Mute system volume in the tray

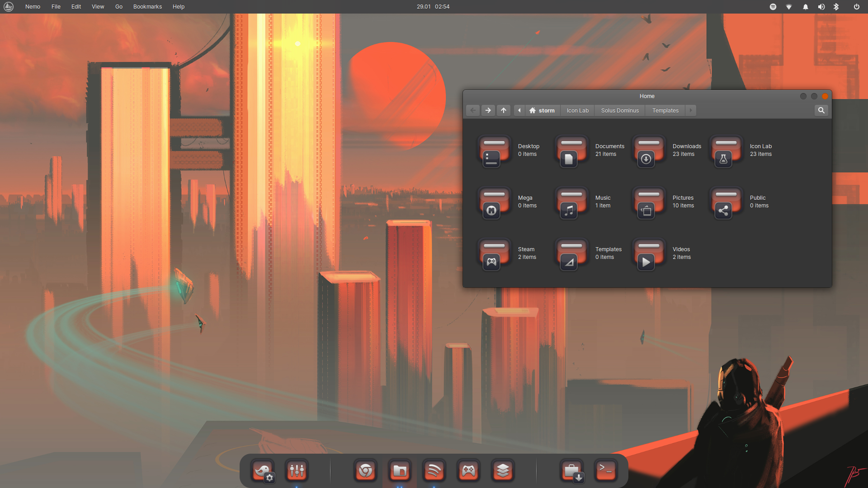(x=821, y=6)
